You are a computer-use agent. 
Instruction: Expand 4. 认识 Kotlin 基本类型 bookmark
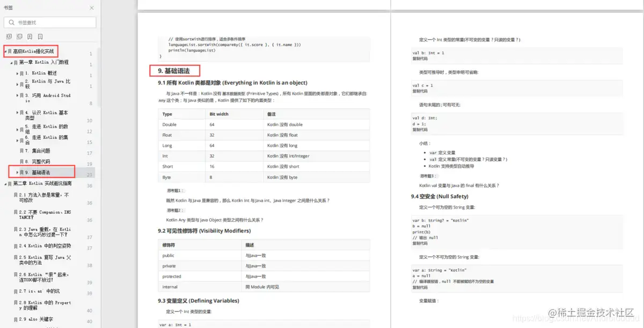(17, 113)
